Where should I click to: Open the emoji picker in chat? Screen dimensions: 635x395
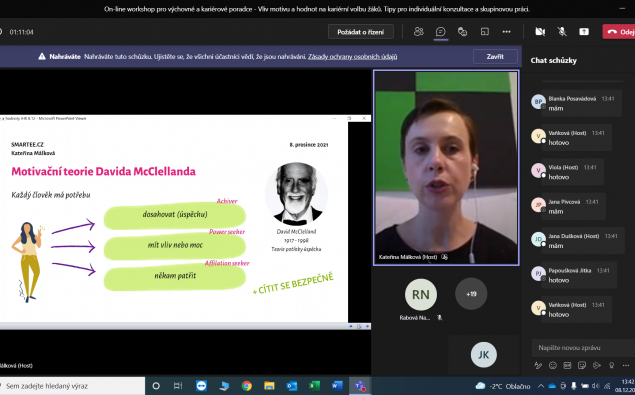553,365
